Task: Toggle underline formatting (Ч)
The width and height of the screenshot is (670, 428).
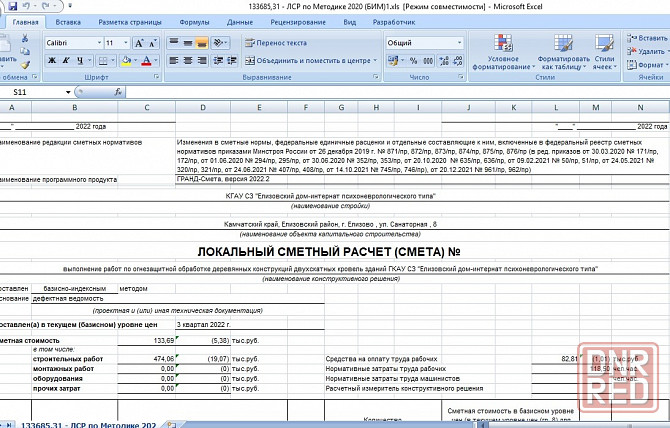Action: point(79,60)
